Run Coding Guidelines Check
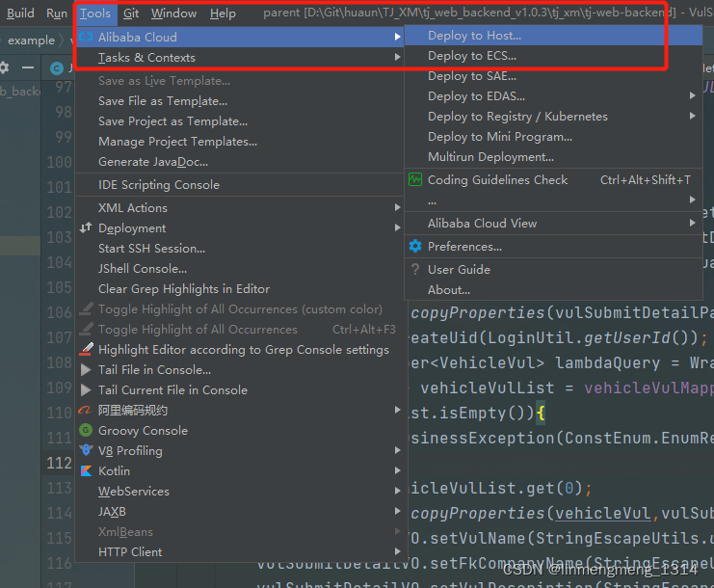This screenshot has height=588, width=714. 553,180
